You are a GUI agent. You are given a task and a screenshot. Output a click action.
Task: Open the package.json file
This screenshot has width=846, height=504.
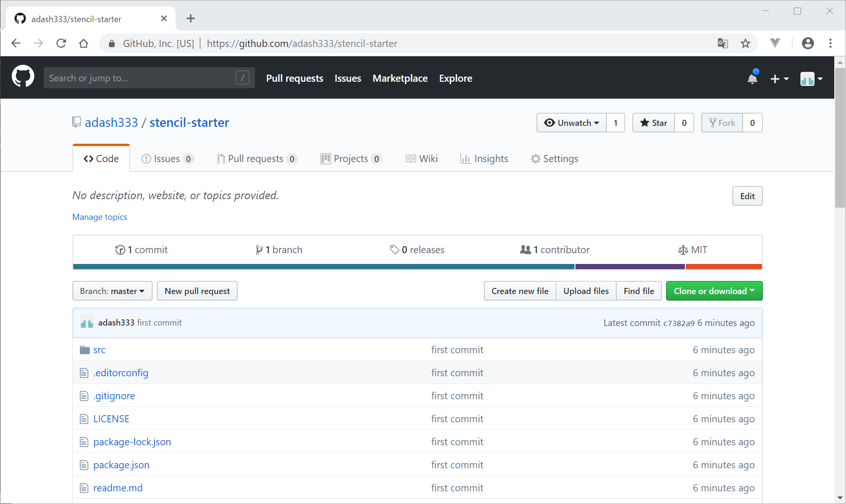pos(121,465)
